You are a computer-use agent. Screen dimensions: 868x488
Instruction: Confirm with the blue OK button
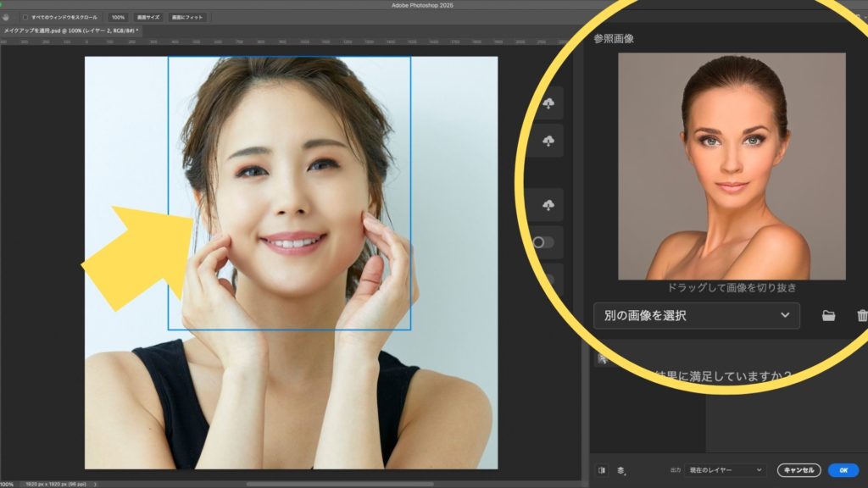point(843,469)
